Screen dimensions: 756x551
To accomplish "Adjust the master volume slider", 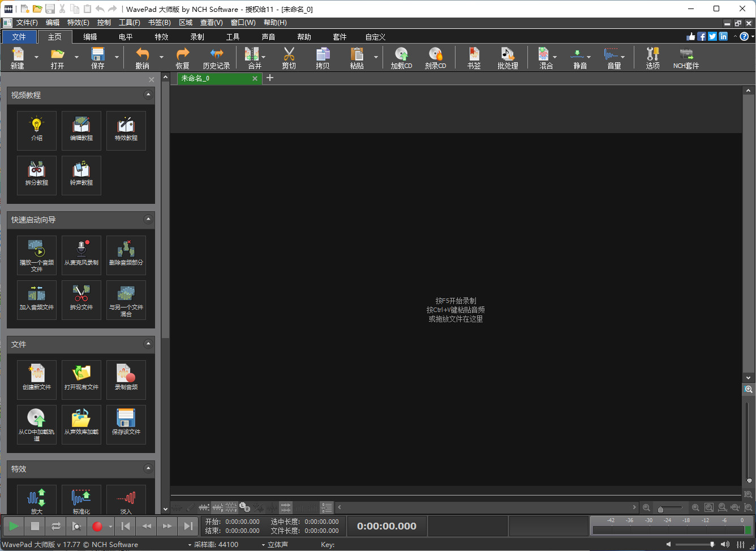I will click(696, 545).
